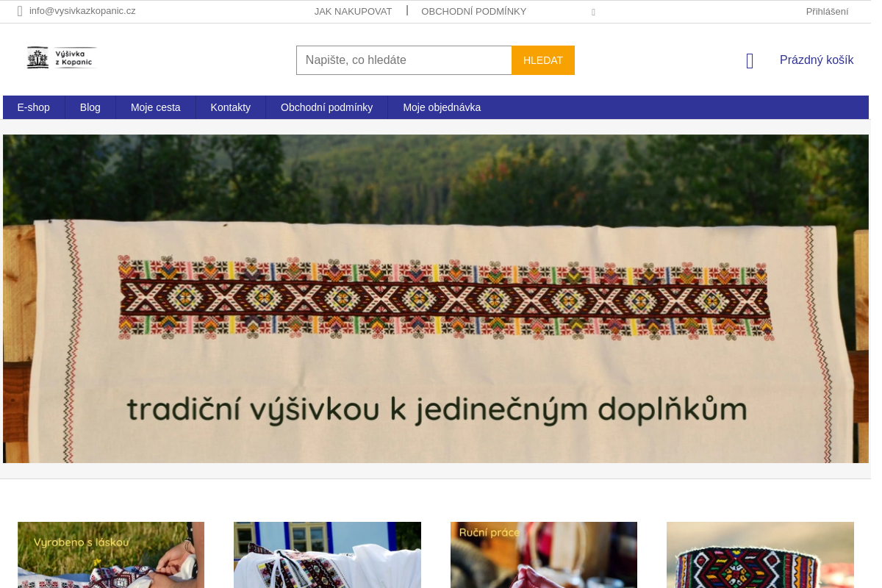Viewport: 882px width, 588px height.
Task: Click the Přihlášení login link
Action: (827, 11)
